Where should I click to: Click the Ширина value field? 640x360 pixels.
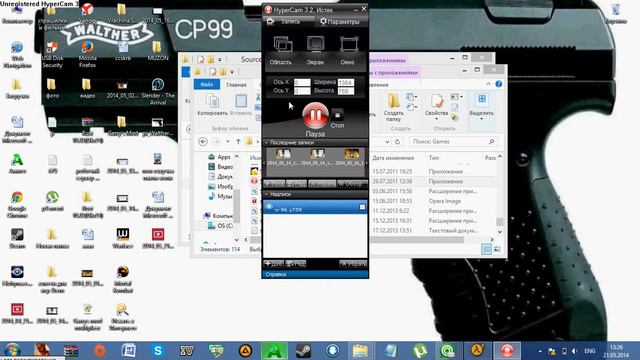point(346,82)
